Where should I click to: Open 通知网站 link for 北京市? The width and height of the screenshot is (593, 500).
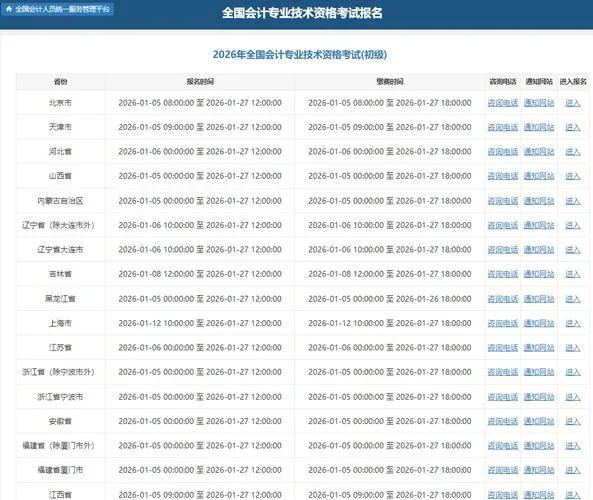[539, 102]
